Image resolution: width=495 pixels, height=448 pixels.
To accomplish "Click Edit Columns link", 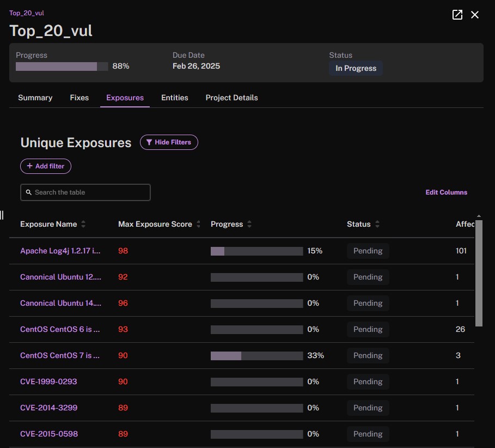I will [446, 192].
